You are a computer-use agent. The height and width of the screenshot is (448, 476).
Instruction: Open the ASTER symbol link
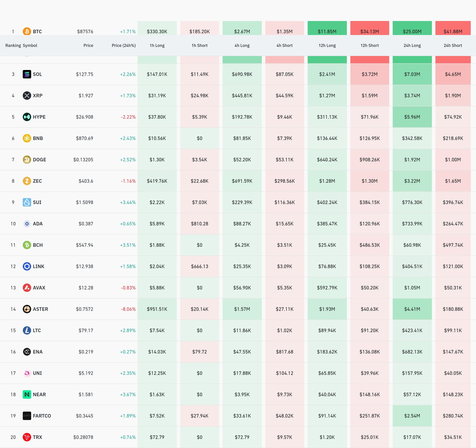coord(40,309)
